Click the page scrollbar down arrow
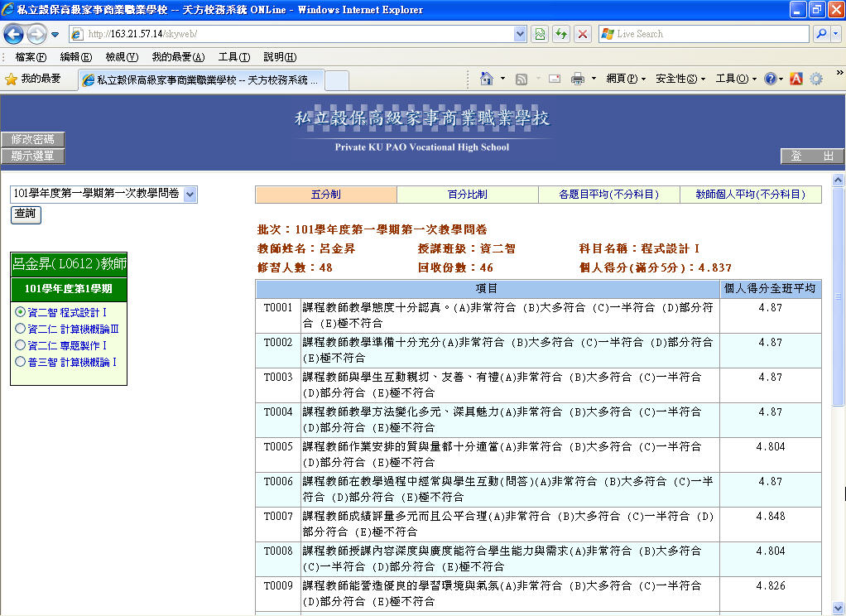The height and width of the screenshot is (616, 846). click(838, 608)
